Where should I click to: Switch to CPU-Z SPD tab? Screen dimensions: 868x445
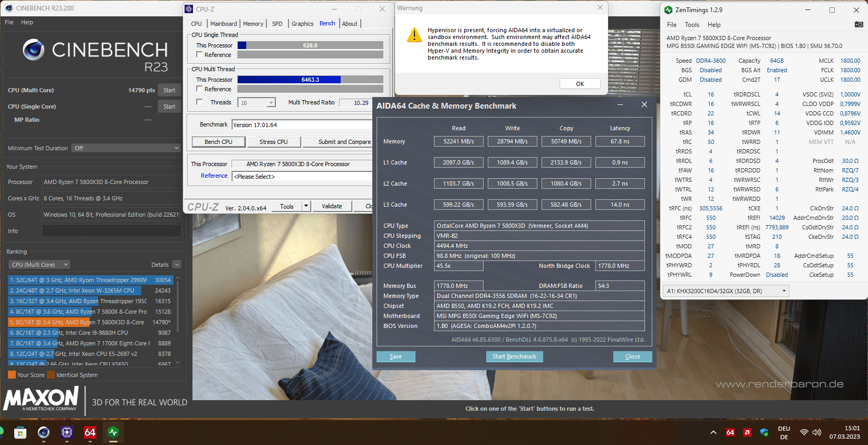[x=277, y=24]
